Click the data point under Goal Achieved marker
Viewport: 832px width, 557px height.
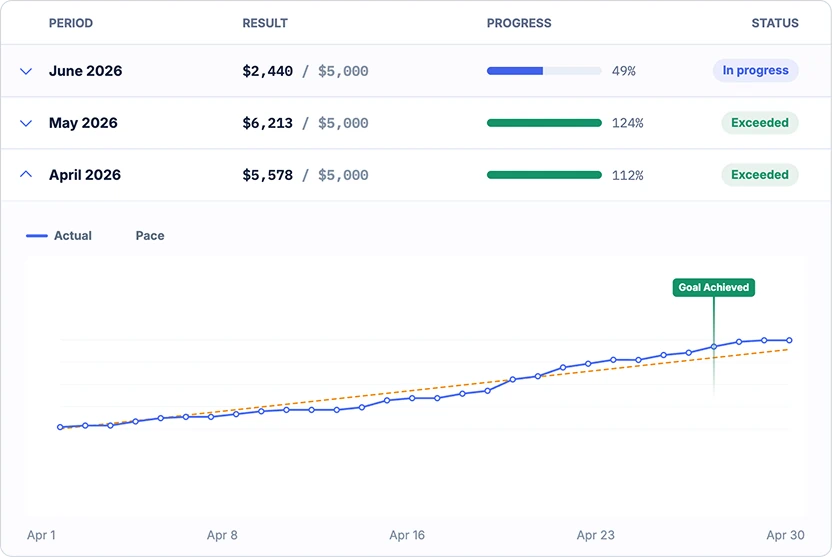tap(714, 346)
